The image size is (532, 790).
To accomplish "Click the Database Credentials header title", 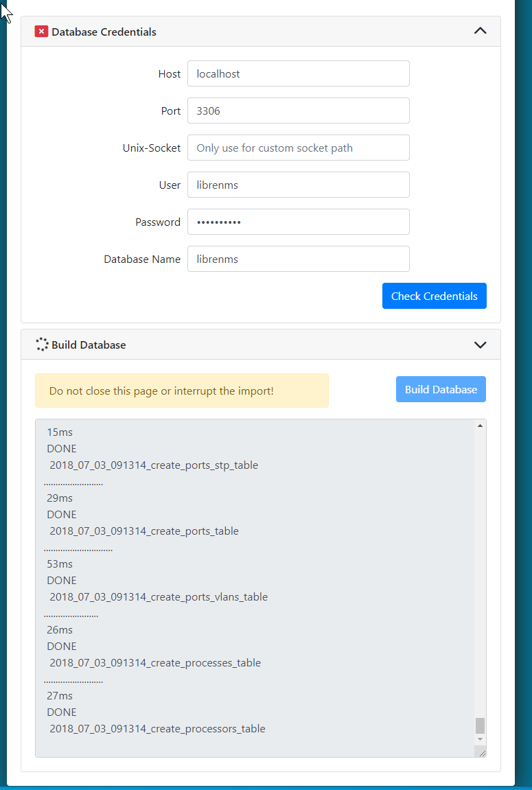I will (x=104, y=32).
